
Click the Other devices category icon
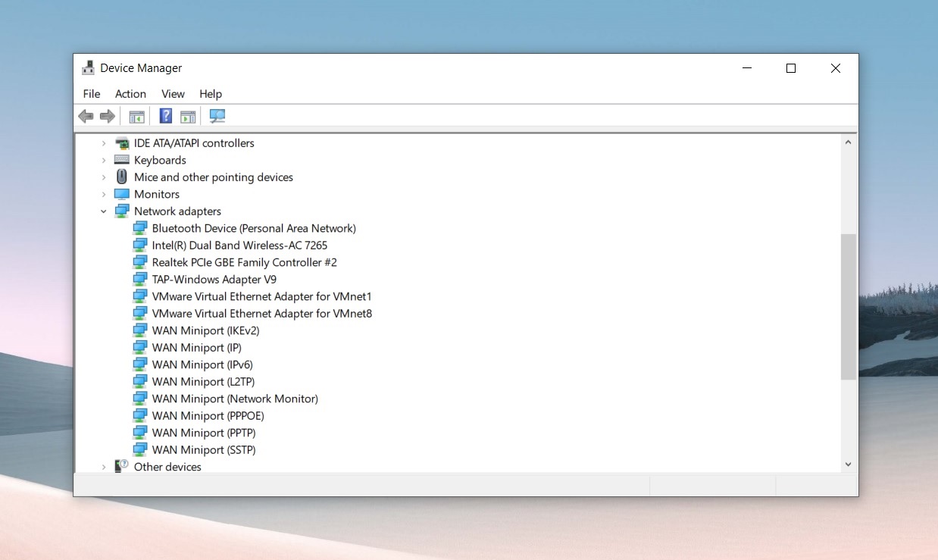tap(121, 466)
